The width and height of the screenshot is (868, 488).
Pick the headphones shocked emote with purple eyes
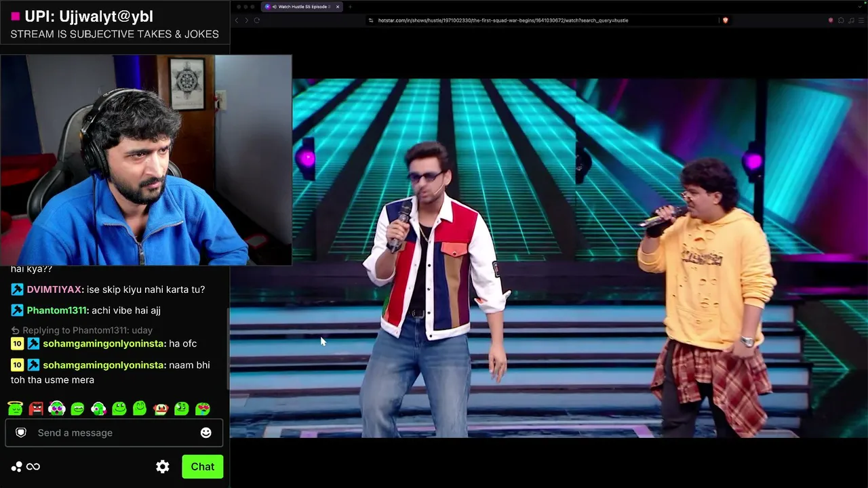click(x=57, y=409)
